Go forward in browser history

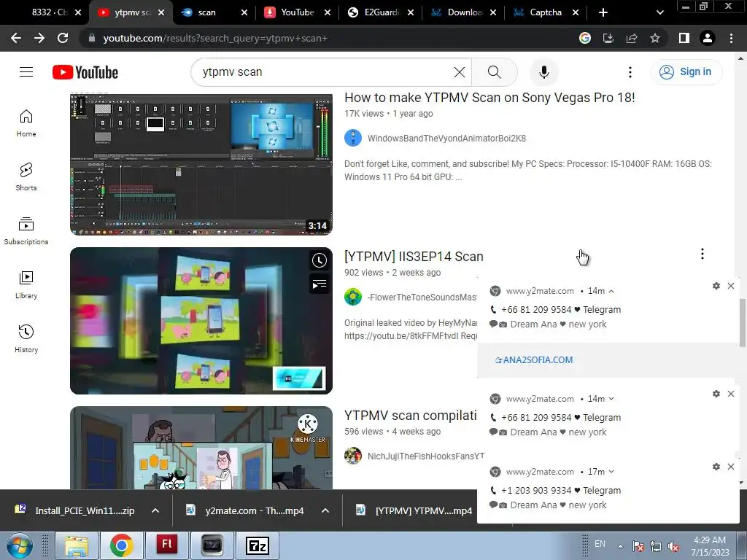point(39,38)
